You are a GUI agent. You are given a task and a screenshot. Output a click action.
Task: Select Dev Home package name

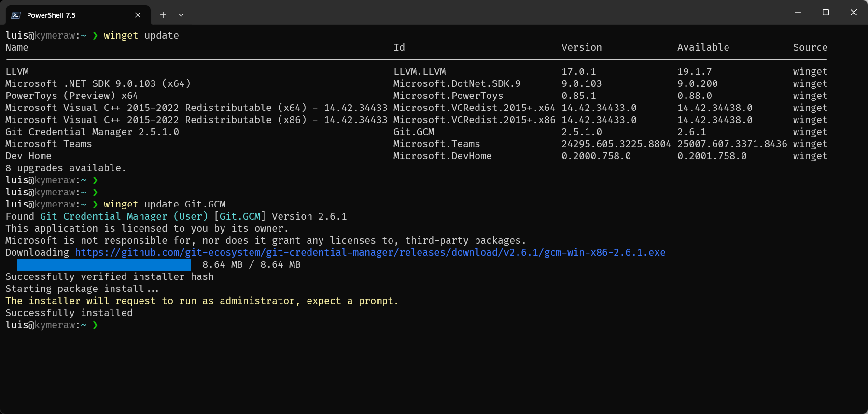coord(28,156)
